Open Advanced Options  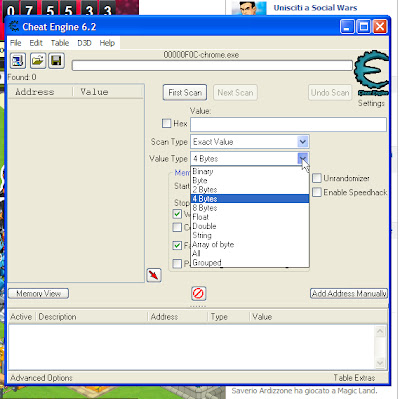(41, 378)
